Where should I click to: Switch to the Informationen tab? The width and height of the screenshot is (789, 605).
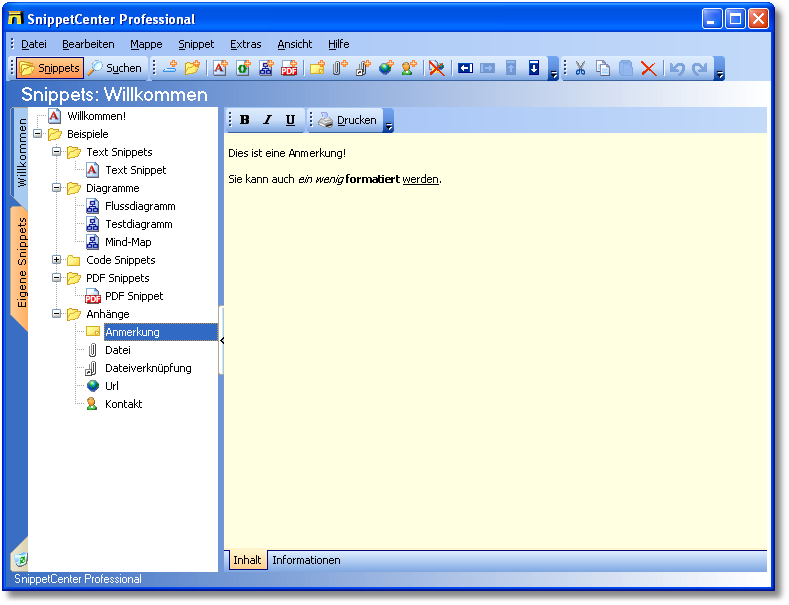pyautogui.click(x=306, y=560)
